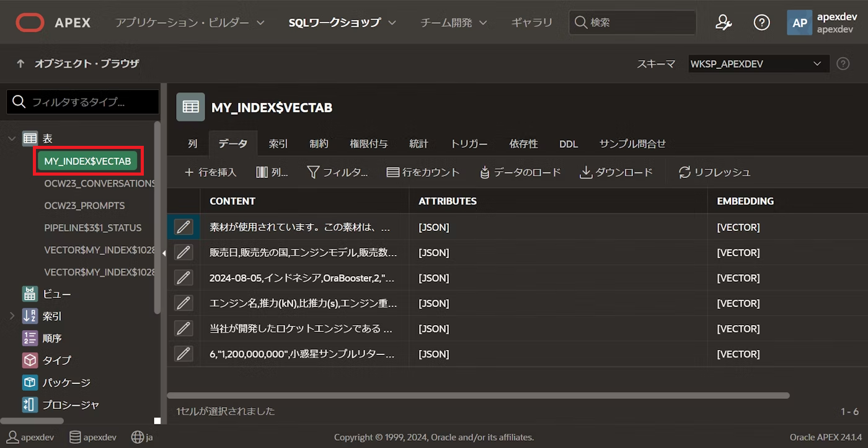Click the administration services icon
Viewport: 868px width, 448px height.
(x=723, y=22)
